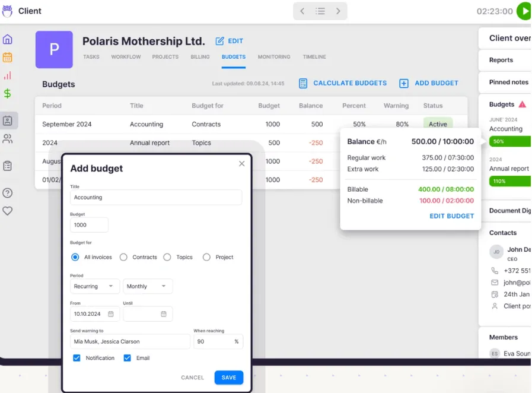This screenshot has height=393, width=532.
Task: Click the Calculate Budgets button
Action: (343, 83)
